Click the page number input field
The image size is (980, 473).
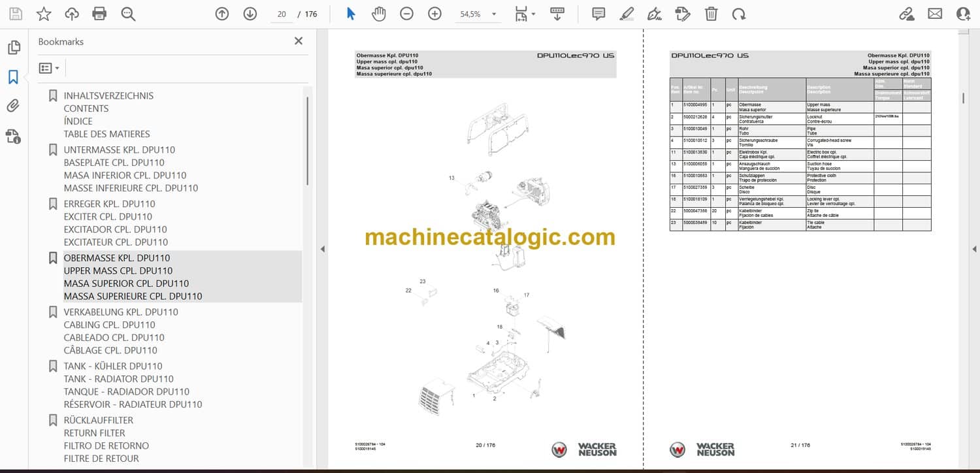282,14
